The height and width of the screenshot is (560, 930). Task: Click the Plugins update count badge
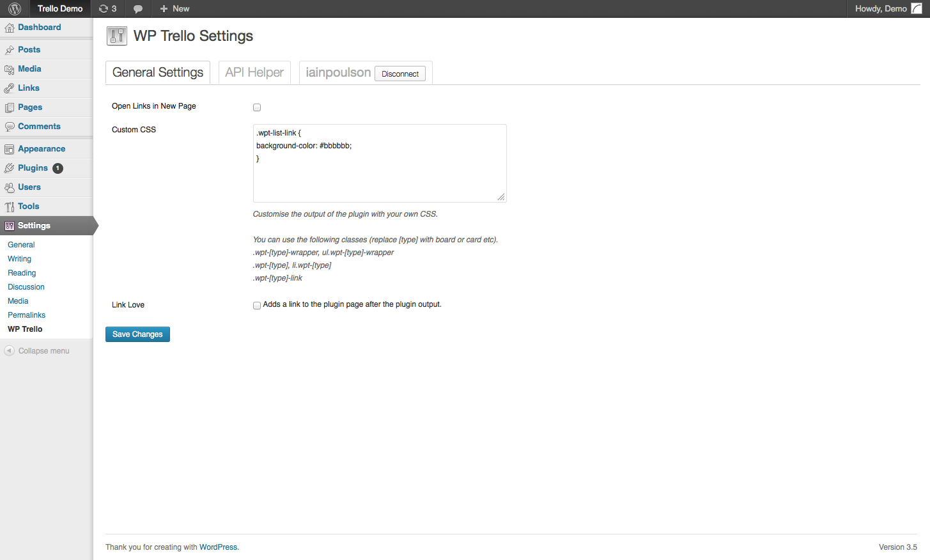pos(58,168)
